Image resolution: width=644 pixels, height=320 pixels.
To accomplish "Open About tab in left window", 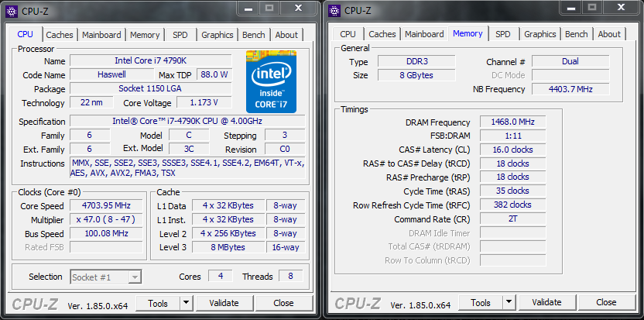I will coord(286,35).
